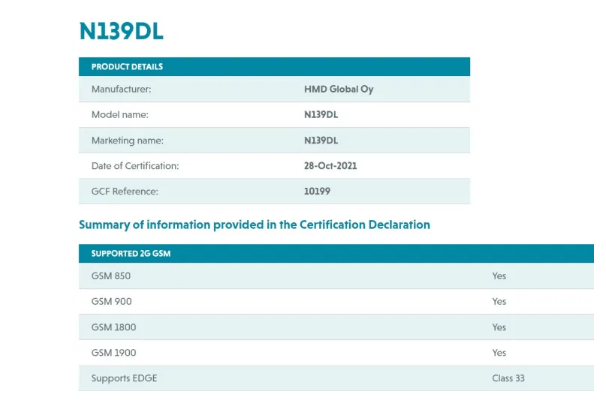Select the Class 33 value
606x402 pixels.
point(508,378)
